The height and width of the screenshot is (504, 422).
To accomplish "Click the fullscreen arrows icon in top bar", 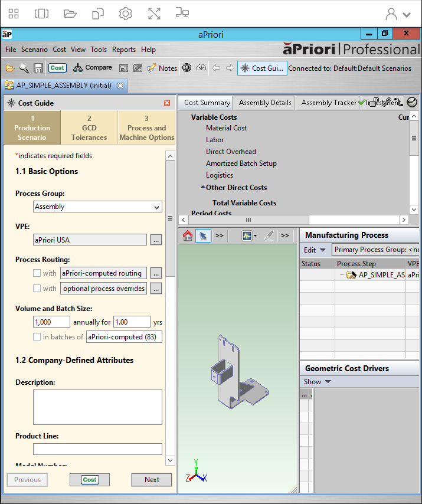I will 154,14.
